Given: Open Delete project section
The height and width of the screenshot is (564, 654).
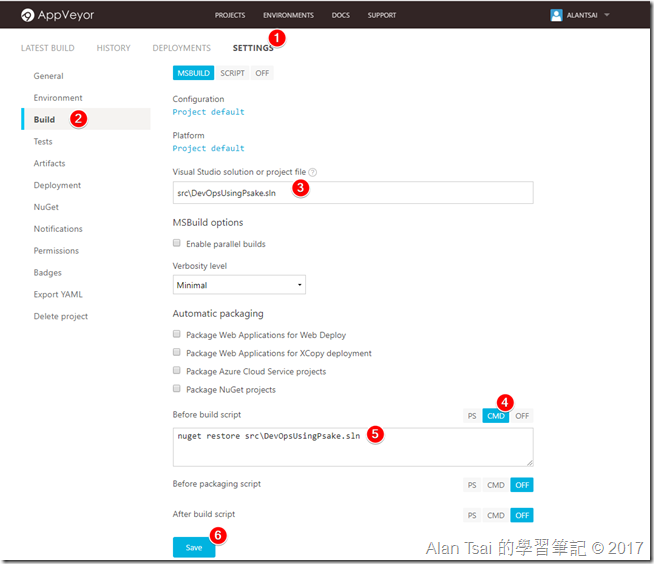Looking at the screenshot, I should tap(60, 316).
